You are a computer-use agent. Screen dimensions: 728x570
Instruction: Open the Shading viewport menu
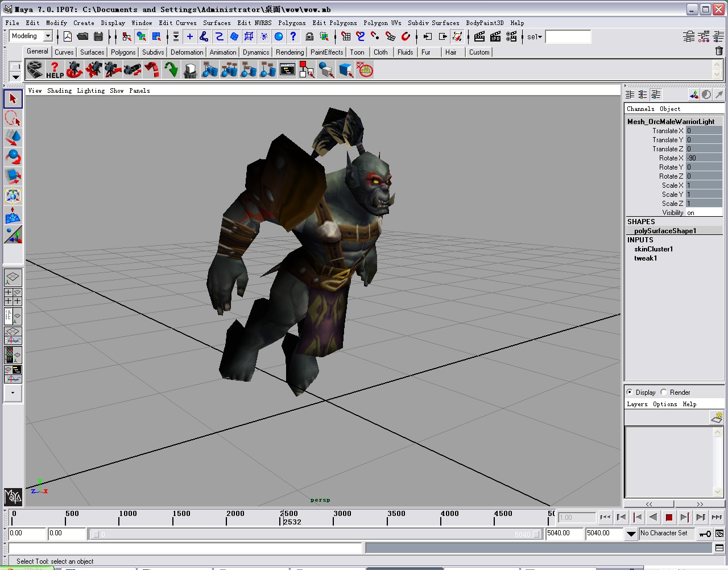tap(59, 90)
